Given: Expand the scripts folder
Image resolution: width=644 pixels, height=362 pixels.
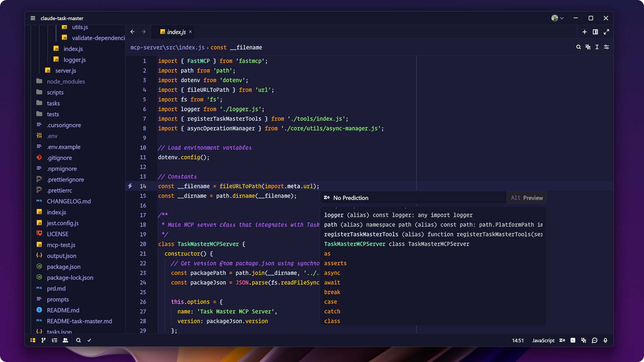Looking at the screenshot, I should pos(55,93).
